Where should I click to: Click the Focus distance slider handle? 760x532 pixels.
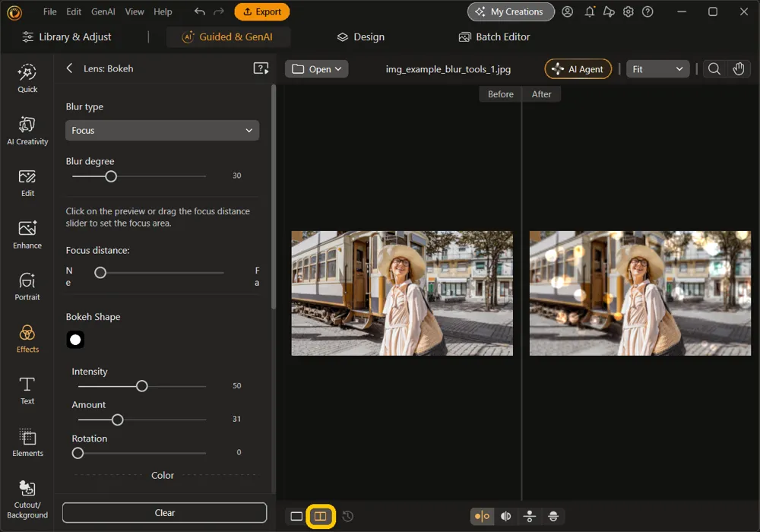coord(100,272)
